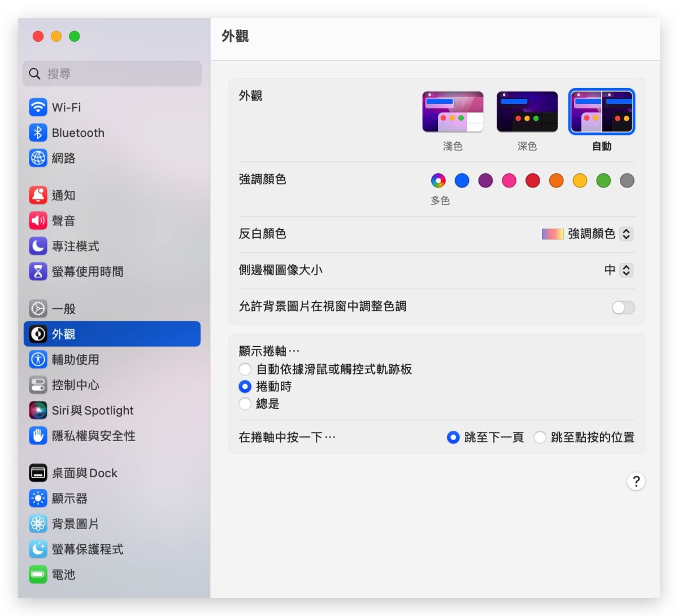Viewport: 678px width, 616px height.
Task: Open help with the question mark button
Action: point(636,482)
